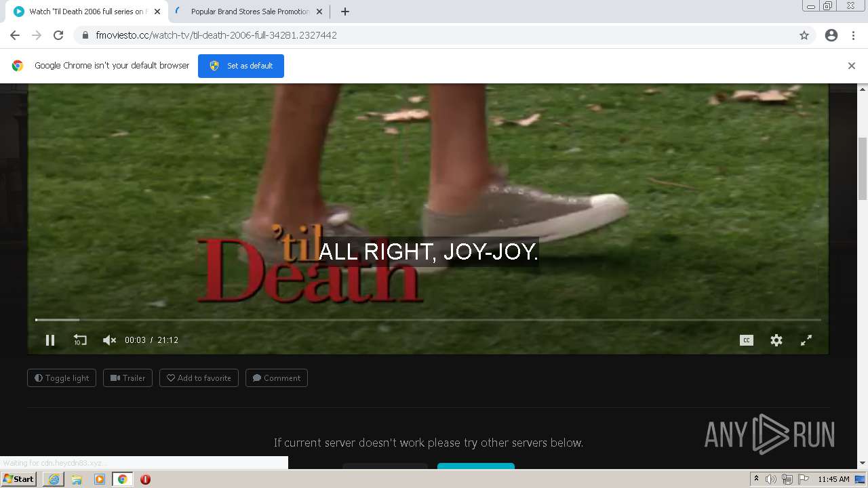Open Opera red taskbar icon

coord(145,479)
